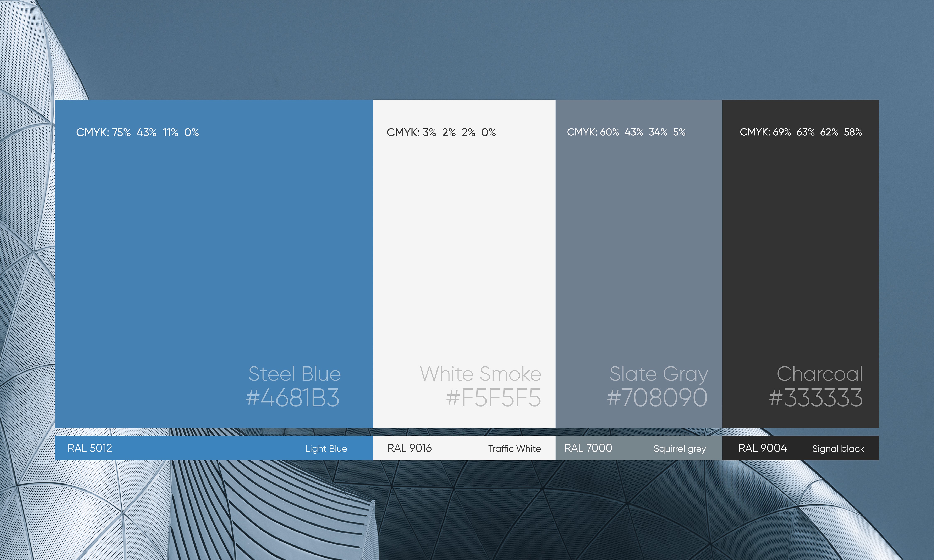Select the #F5F5F5 hex code text
This screenshot has width=934, height=560.
click(x=493, y=398)
